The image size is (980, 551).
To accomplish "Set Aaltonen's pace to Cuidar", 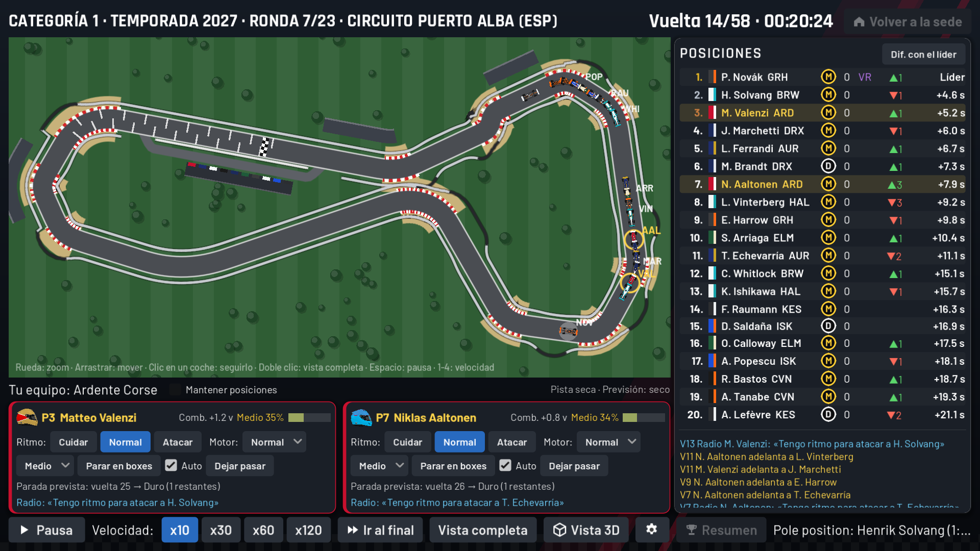I will coord(407,442).
